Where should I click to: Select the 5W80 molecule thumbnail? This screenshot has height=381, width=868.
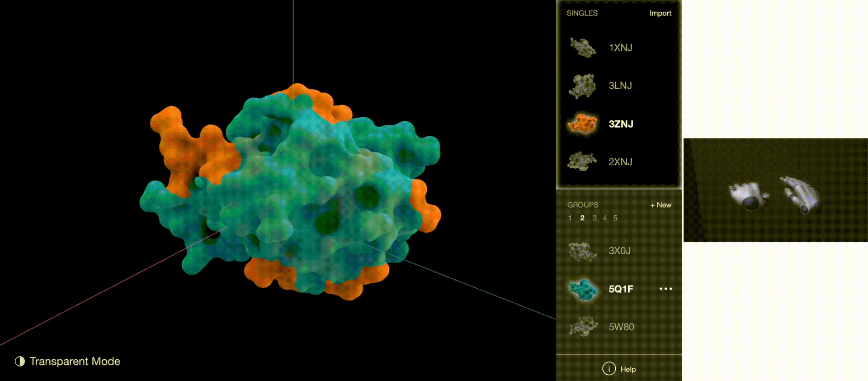(x=583, y=327)
